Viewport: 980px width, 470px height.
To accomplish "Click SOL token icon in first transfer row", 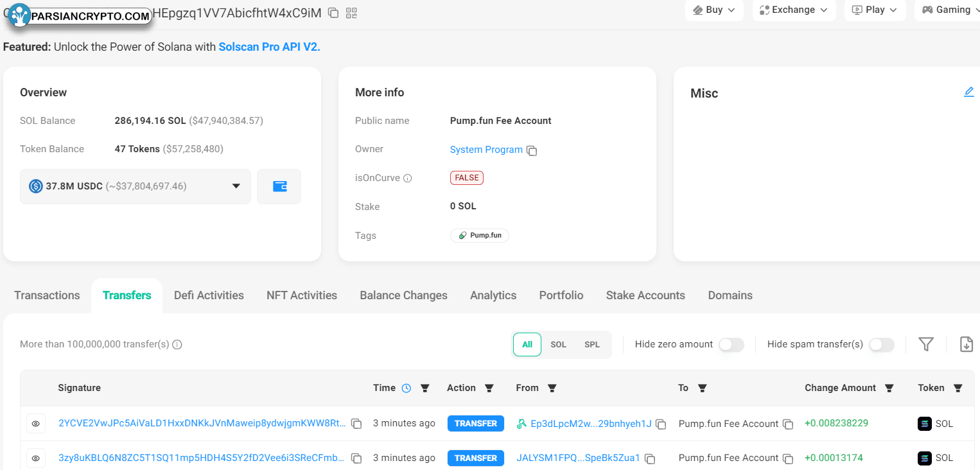I will tap(925, 424).
